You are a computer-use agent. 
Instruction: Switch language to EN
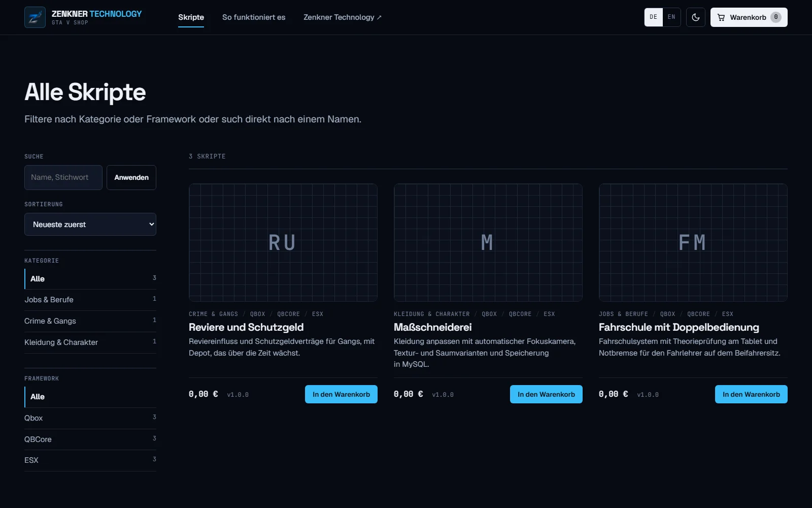671,17
